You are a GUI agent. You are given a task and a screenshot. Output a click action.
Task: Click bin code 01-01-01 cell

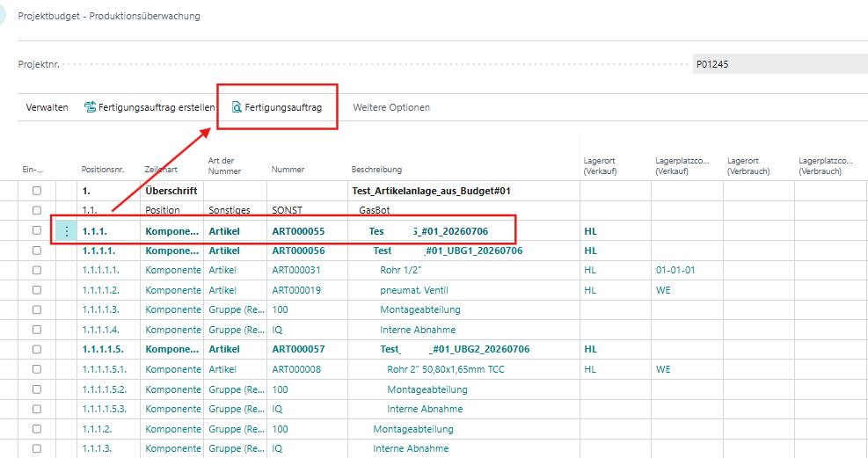675,270
